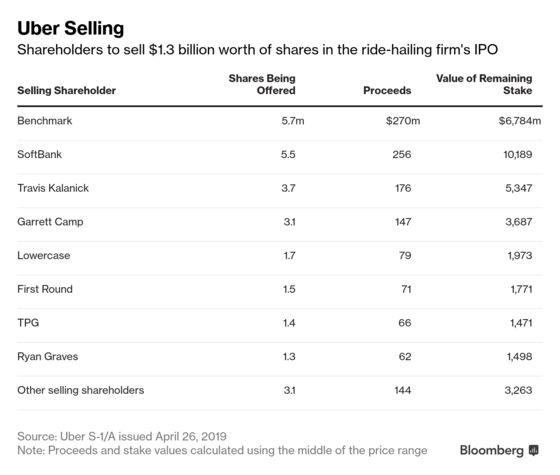560x475 pixels.
Task: Click the $6,784m remaining stake value
Action: tap(520, 121)
